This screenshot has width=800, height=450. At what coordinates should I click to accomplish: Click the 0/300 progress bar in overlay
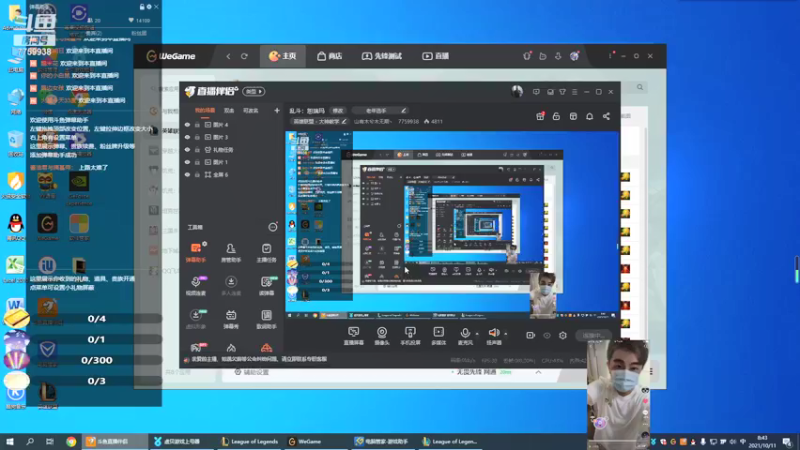[96, 360]
